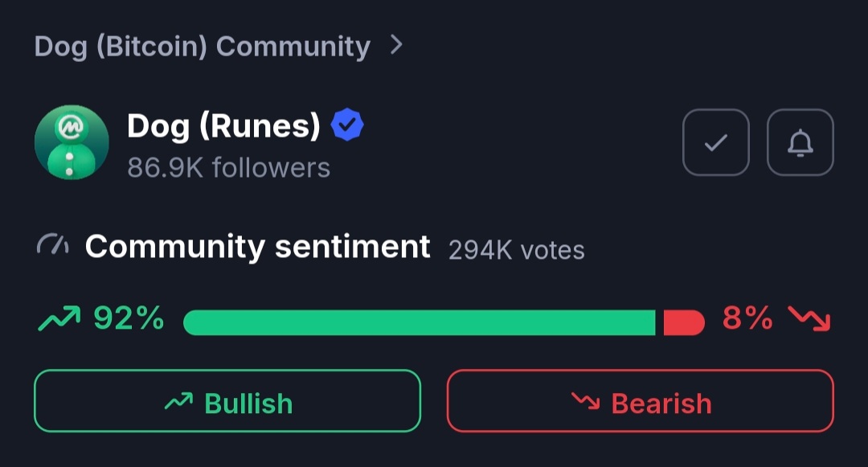Open the Dog (Bitcoin) Community link
The image size is (868, 467).
202,47
